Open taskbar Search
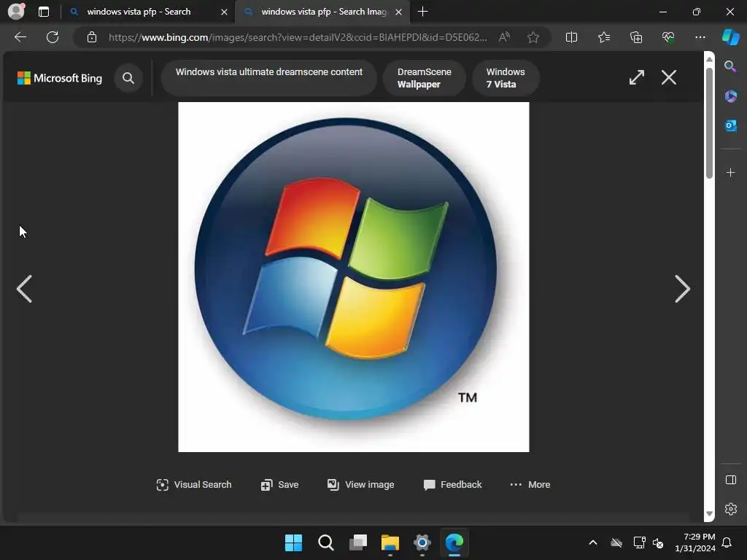747x560 pixels. (326, 542)
